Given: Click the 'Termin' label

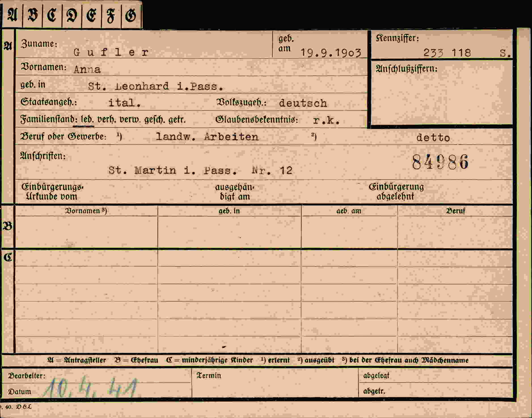Looking at the screenshot, I should point(209,376).
